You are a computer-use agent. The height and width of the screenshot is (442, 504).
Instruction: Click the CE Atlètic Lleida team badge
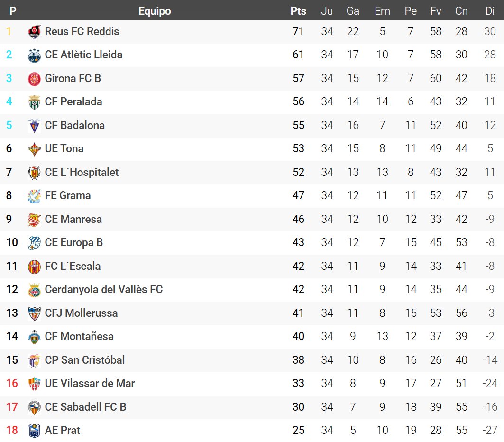coord(35,55)
